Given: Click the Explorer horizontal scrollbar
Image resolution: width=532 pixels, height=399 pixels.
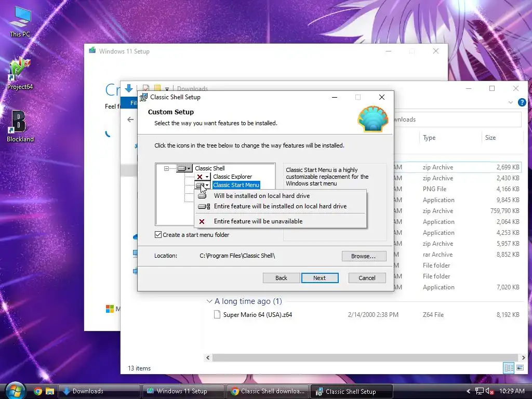Looking at the screenshot, I should [x=365, y=357].
